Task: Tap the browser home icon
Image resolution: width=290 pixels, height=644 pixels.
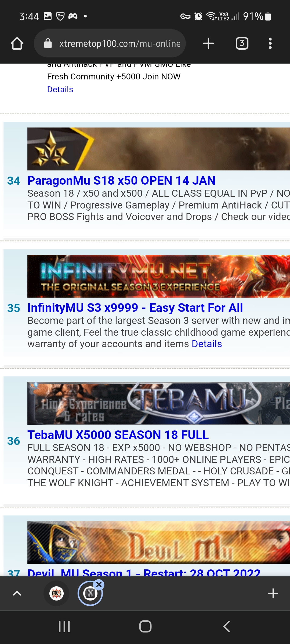Action: pos(17,43)
